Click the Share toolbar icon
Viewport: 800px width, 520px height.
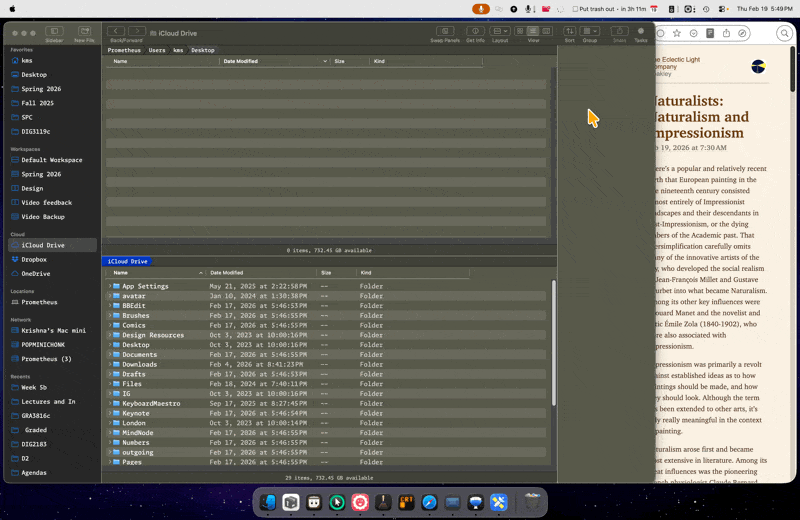[619, 32]
